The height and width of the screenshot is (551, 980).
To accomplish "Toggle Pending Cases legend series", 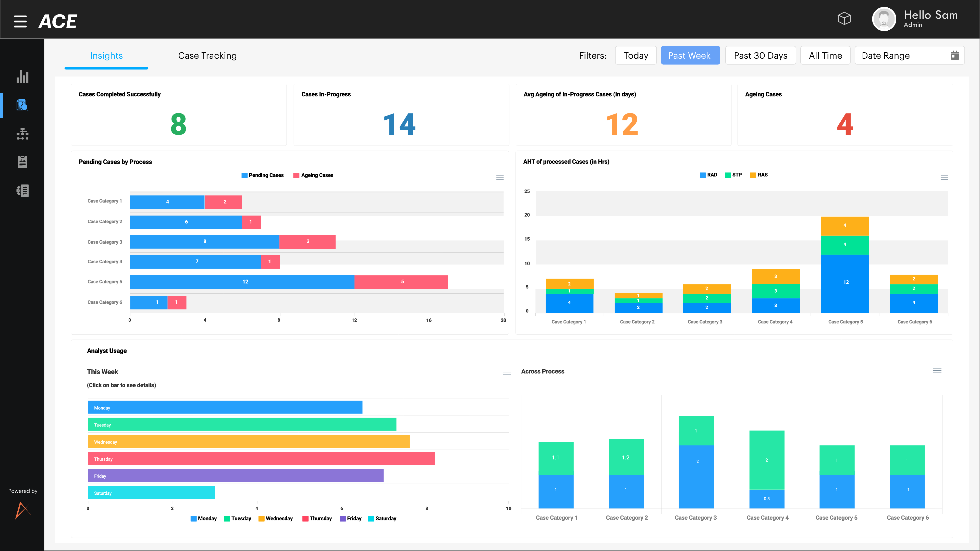I will (263, 175).
